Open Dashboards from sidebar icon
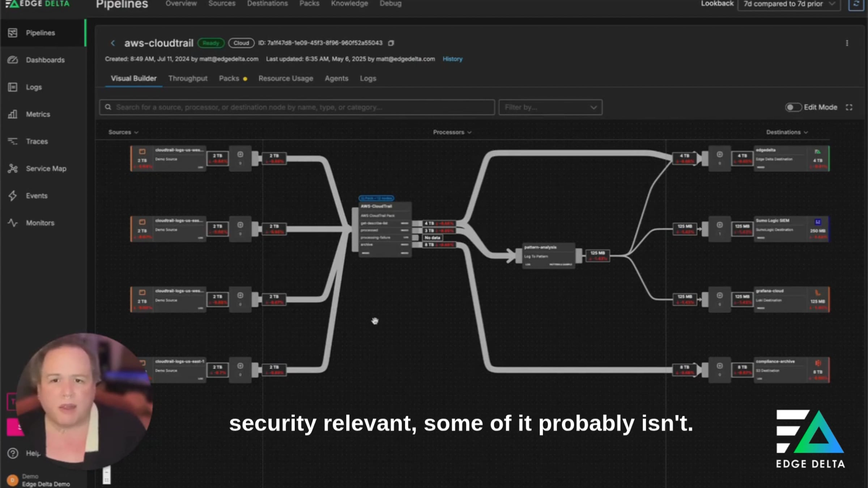This screenshot has height=488, width=868. (13, 60)
